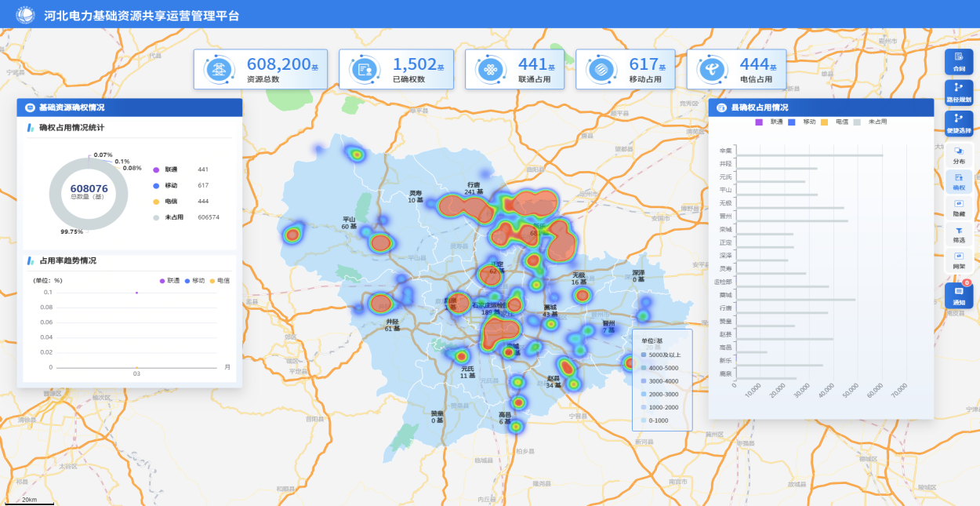
Task: Activate the 确权 sidebar button
Action: point(959,182)
